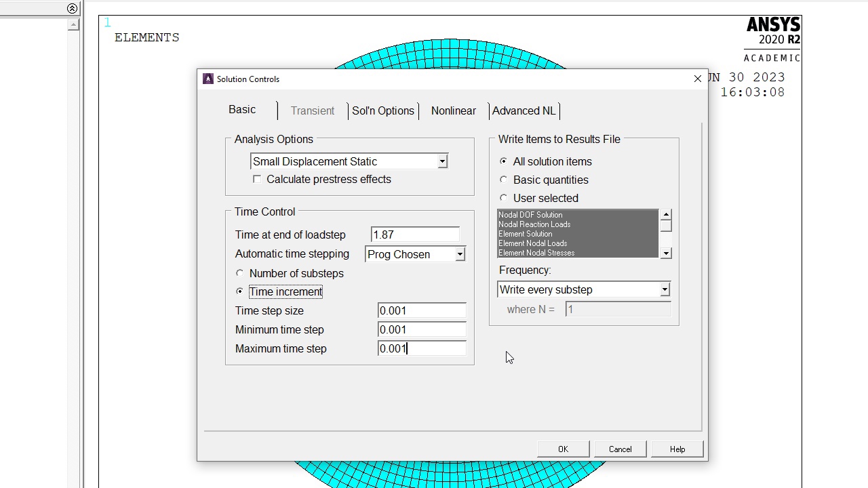The width and height of the screenshot is (868, 488).
Task: Click results list scroll up arrow
Action: (666, 215)
